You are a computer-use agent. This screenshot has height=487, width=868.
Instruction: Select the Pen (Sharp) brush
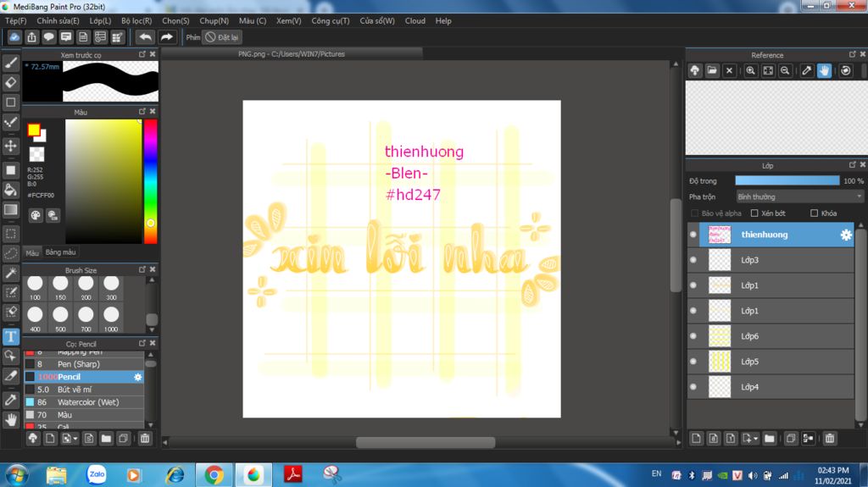tap(84, 364)
